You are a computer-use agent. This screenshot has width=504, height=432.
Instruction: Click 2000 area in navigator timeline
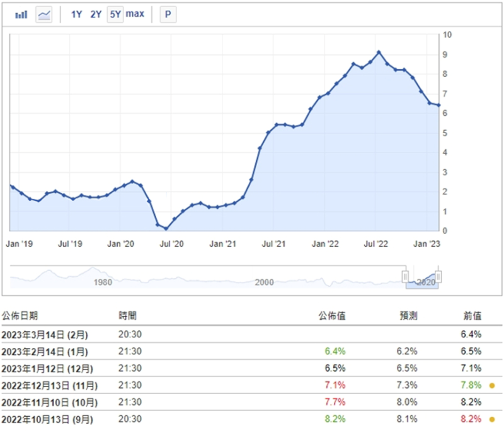click(265, 282)
